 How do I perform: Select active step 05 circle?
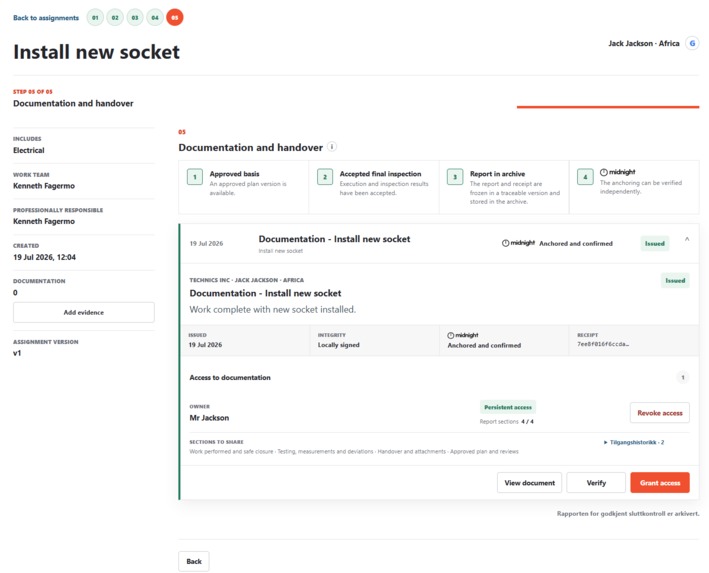click(175, 18)
